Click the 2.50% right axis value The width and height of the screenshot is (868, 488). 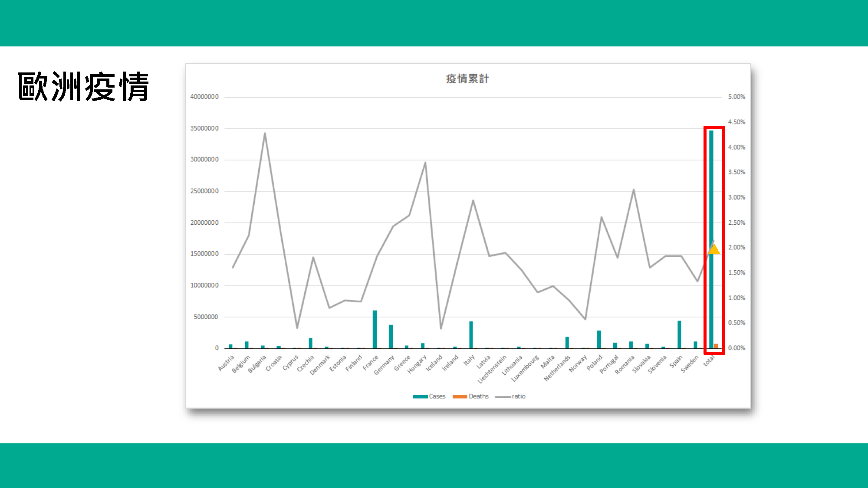[736, 223]
